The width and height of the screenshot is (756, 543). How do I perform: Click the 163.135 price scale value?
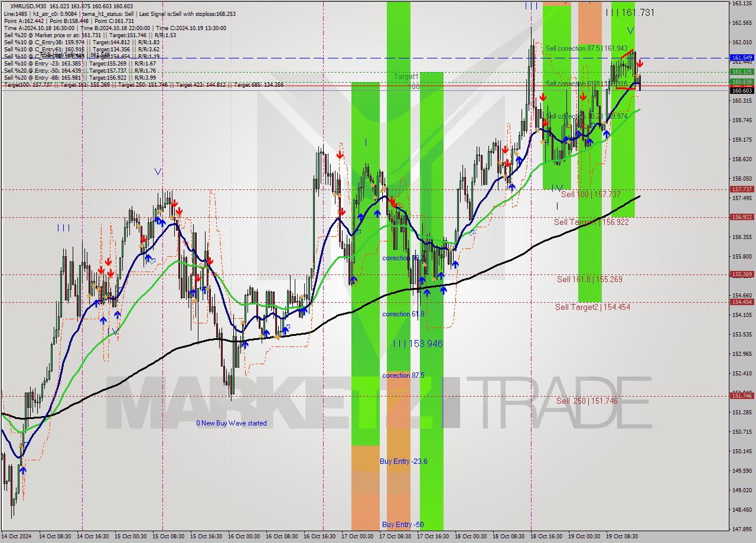click(742, 4)
